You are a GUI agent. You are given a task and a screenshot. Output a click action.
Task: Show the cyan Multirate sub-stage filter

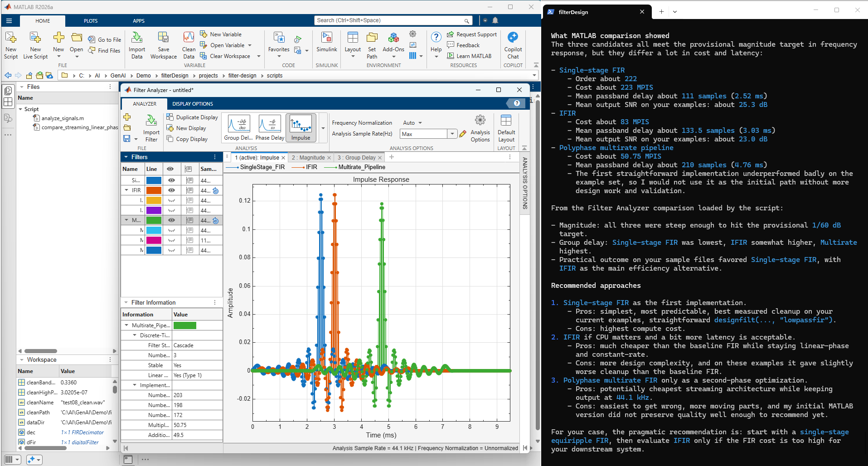(x=171, y=230)
